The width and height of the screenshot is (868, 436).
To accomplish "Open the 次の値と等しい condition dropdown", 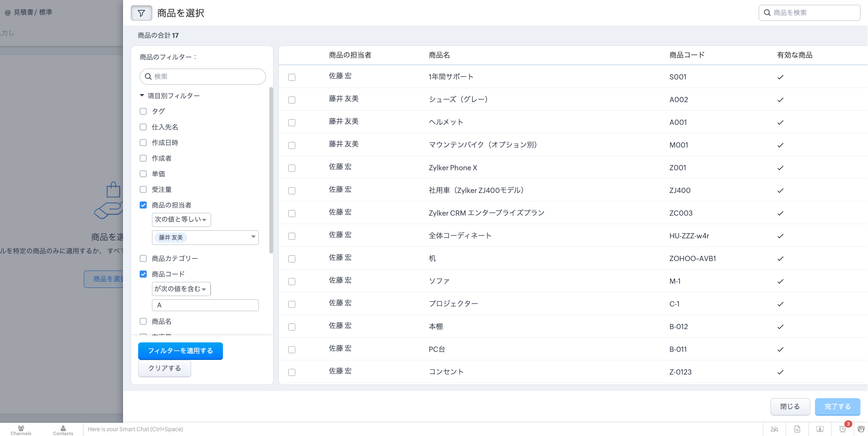I will point(181,220).
